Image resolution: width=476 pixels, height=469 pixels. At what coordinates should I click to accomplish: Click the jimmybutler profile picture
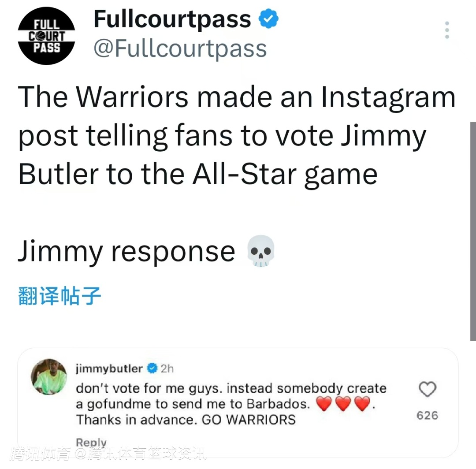(49, 377)
